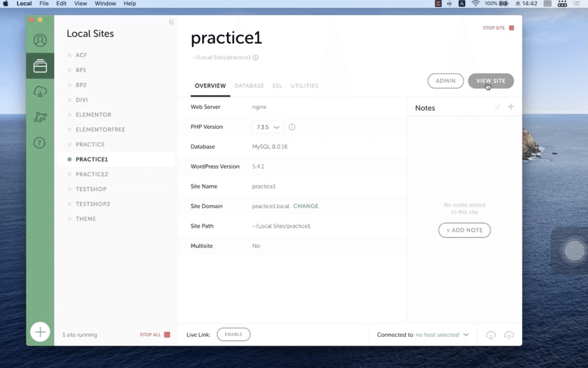Screen dimensions: 588x368
Task: Switch to the Overview tab
Action: pyautogui.click(x=210, y=86)
